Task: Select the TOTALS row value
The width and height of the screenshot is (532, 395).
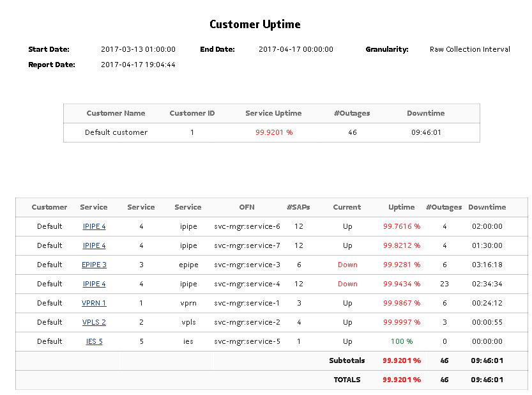Action: [x=401, y=379]
